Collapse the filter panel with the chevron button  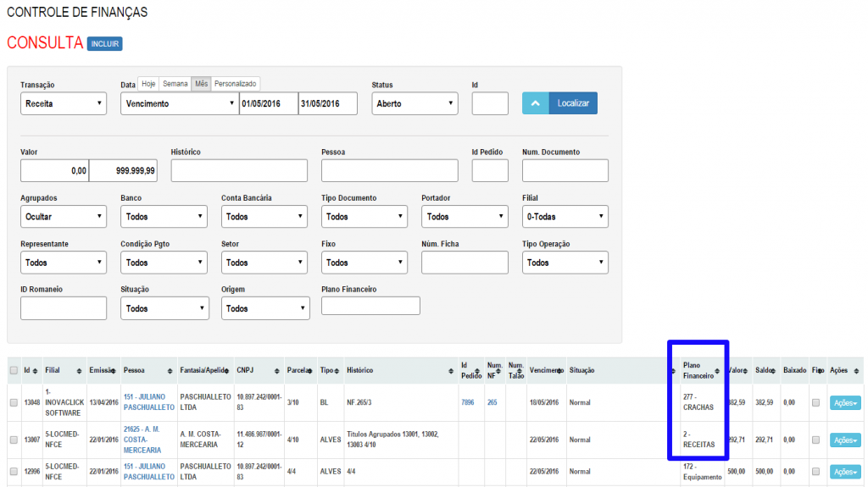(x=534, y=103)
